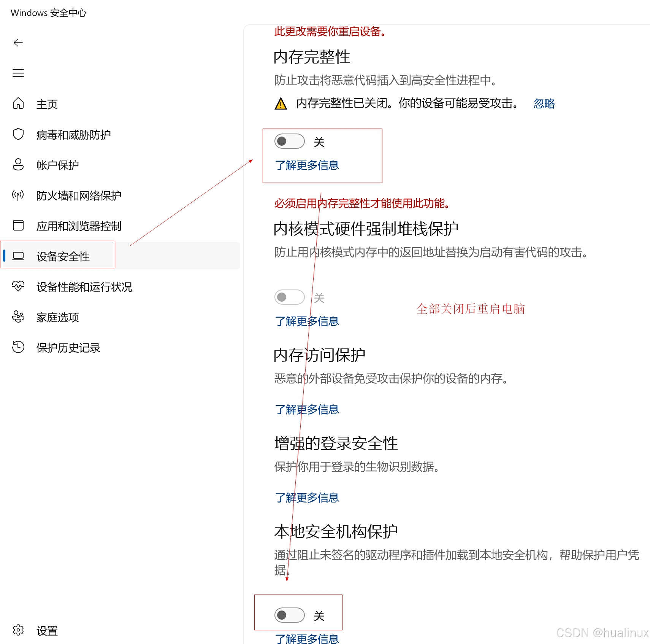Click the 本地安全机构保护 heading
This screenshot has width=650, height=644.
(x=336, y=532)
